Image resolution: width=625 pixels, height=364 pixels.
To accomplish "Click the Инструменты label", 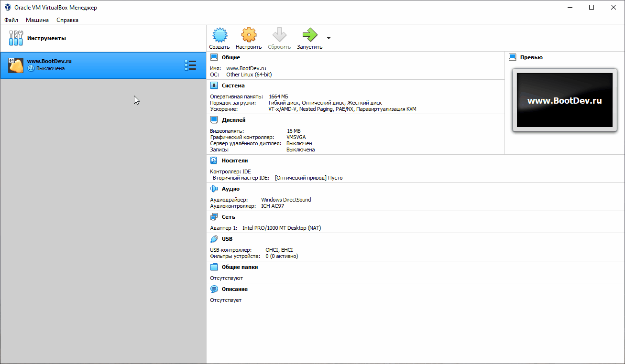I will 47,38.
